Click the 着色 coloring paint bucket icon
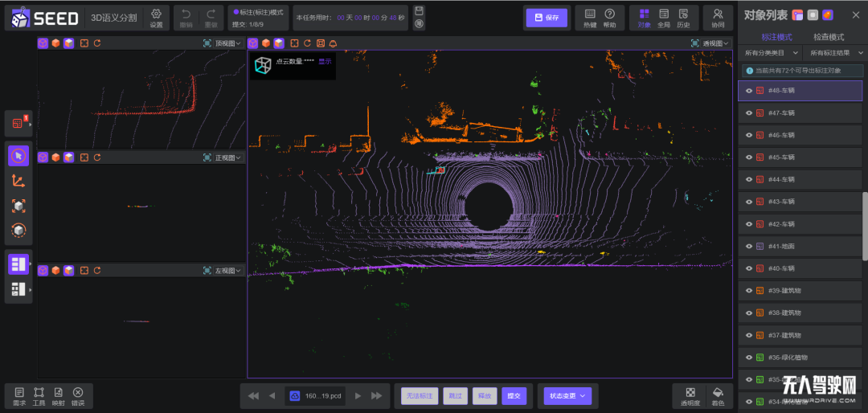868x413 pixels. 718,396
